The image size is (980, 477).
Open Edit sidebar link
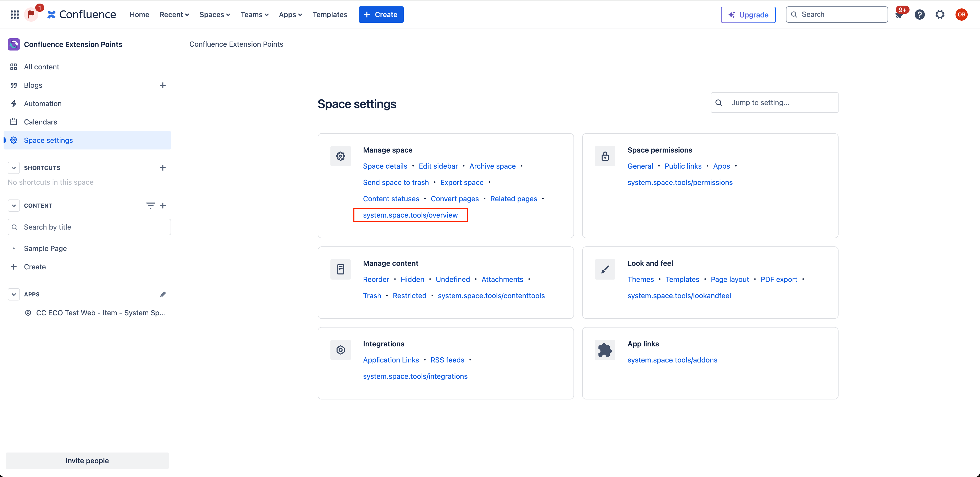438,166
